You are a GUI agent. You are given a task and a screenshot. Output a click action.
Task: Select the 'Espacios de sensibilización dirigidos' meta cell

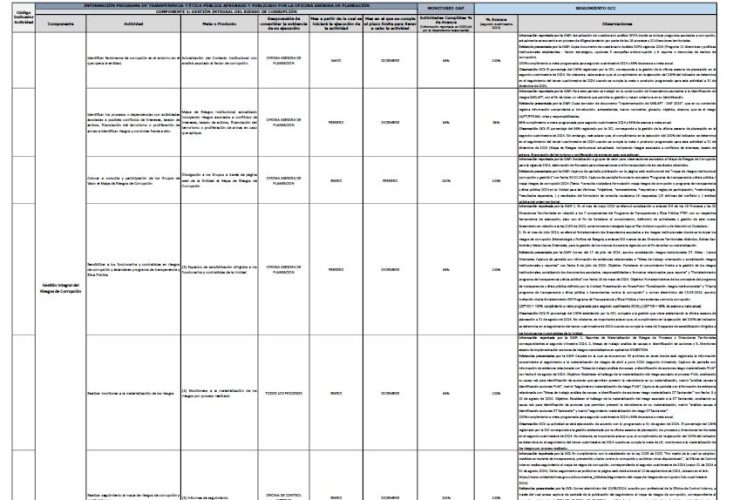point(219,270)
